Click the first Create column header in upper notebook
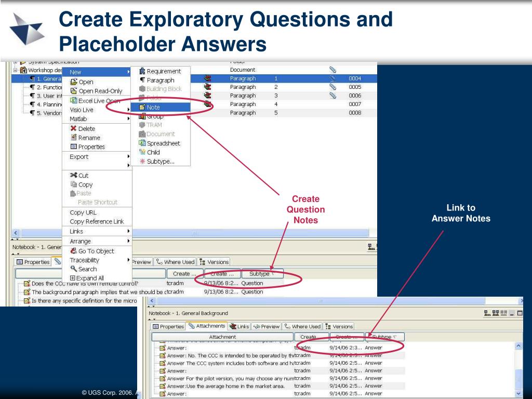532x399 pixels. [184, 273]
